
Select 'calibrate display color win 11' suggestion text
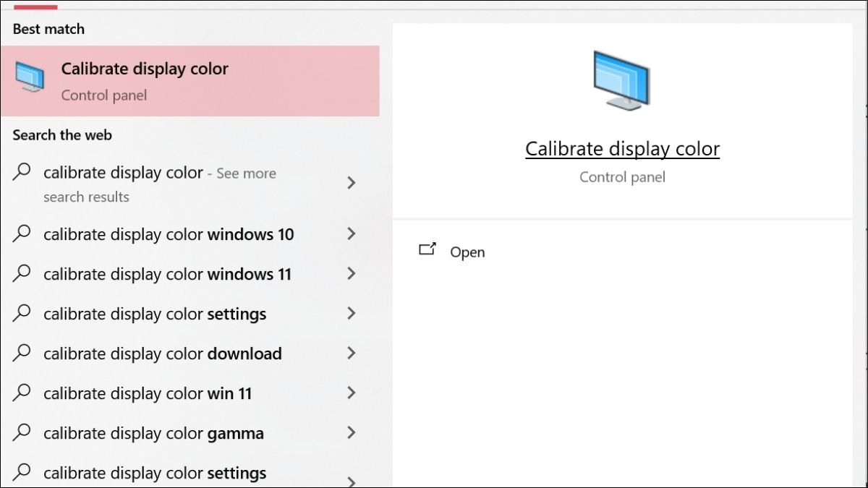(x=148, y=394)
